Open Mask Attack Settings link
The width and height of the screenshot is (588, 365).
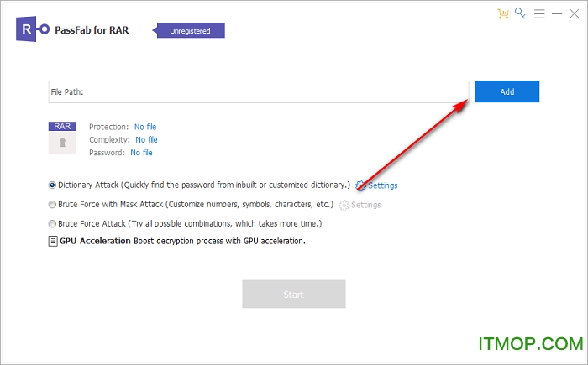pyautogui.click(x=360, y=205)
